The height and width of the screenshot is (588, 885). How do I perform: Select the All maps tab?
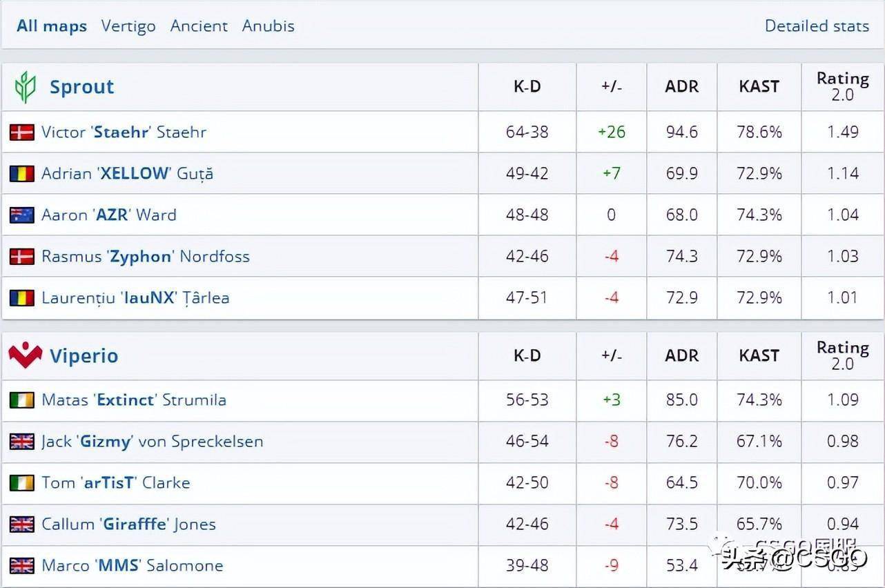(52, 26)
